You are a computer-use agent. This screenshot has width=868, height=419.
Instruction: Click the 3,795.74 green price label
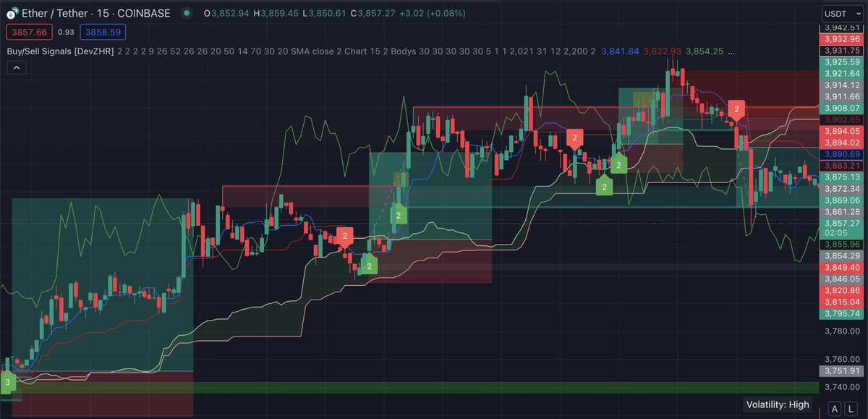(x=841, y=313)
